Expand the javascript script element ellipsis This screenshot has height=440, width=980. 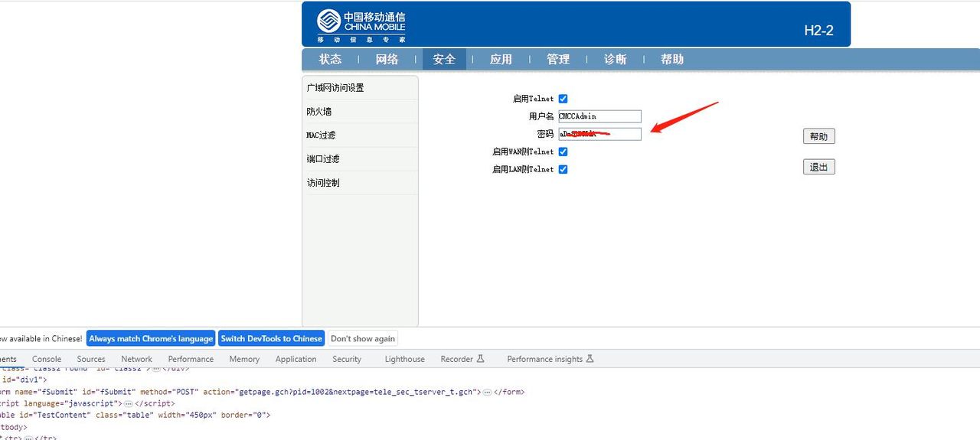tap(128, 403)
